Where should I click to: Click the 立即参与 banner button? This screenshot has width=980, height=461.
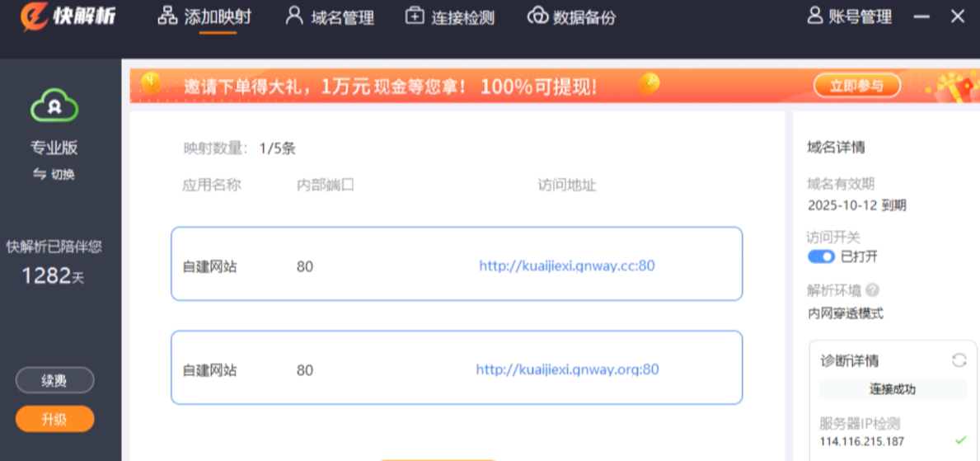[857, 86]
